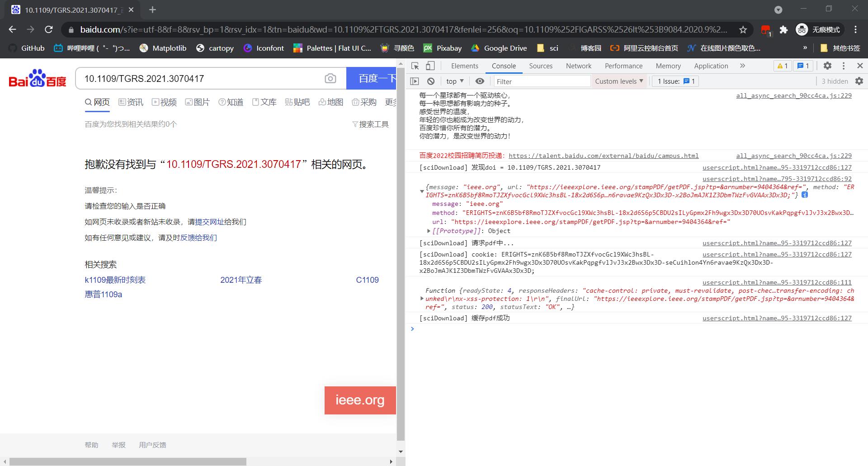Screen dimensions: 868x466
Task: Click the warnings count badge
Action: pyautogui.click(x=782, y=66)
